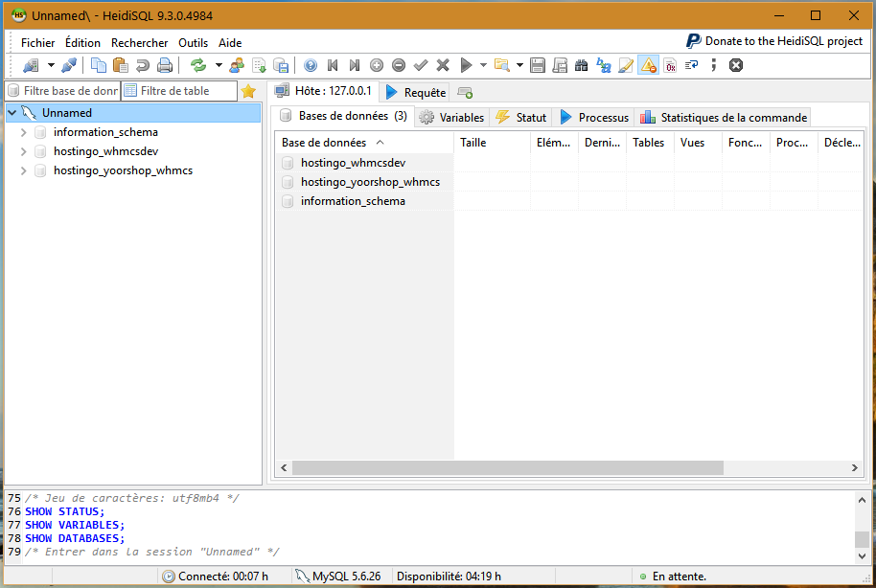Click the horizontal scrollbar right arrow
This screenshot has height=588, width=876.
tap(855, 468)
